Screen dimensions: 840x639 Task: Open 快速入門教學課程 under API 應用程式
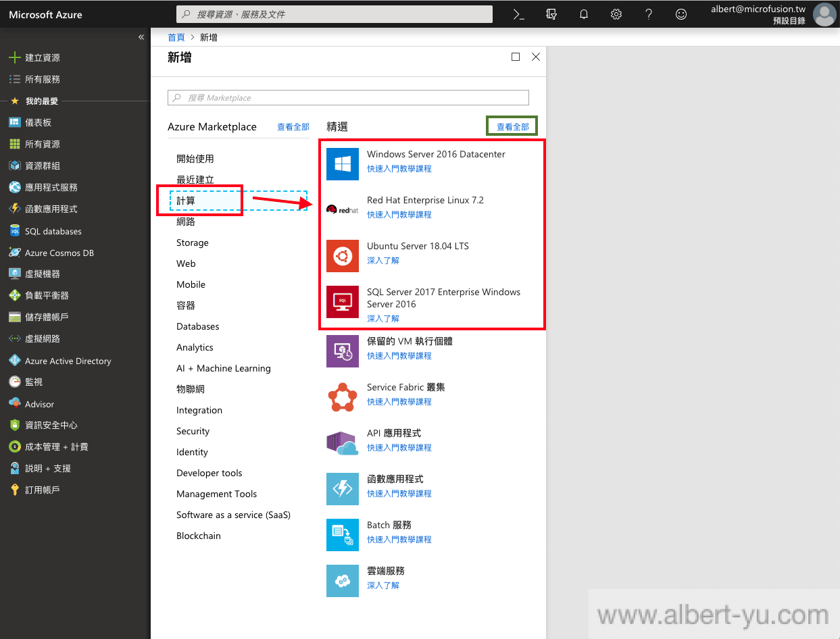click(x=399, y=448)
